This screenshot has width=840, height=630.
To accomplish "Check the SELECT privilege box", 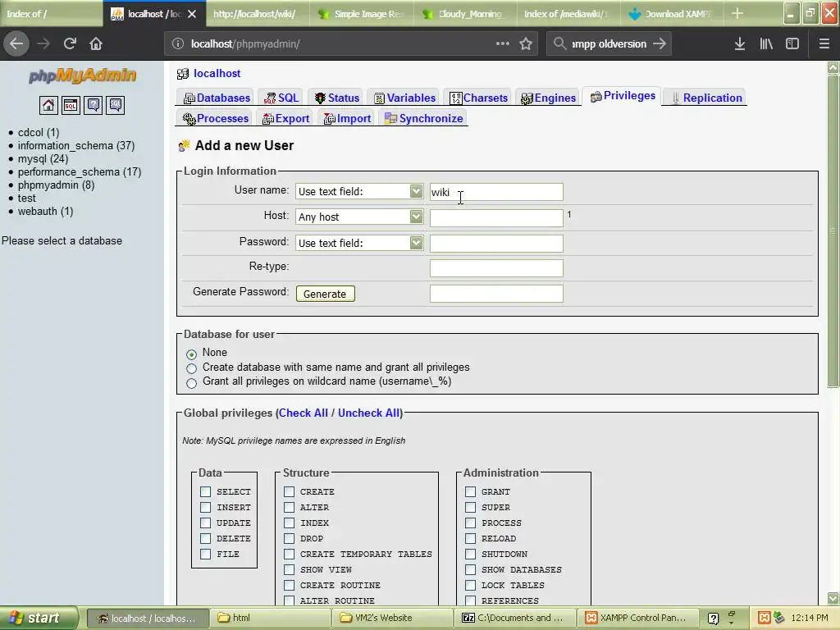I will point(206,491).
